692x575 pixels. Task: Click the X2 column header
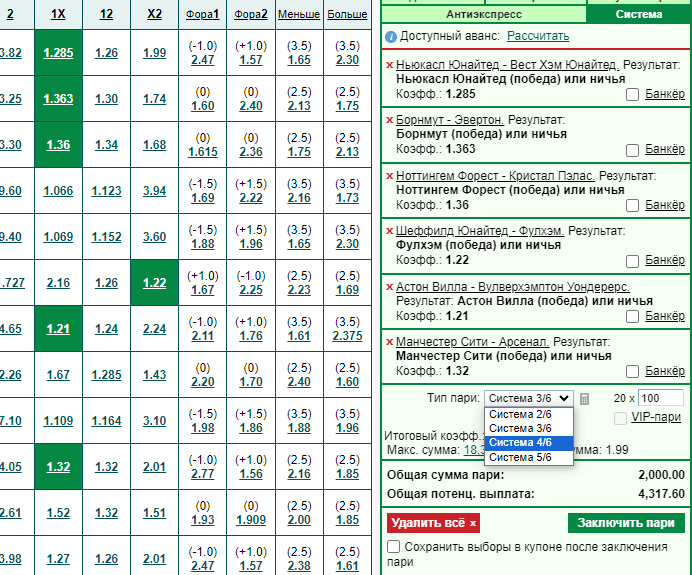(154, 14)
